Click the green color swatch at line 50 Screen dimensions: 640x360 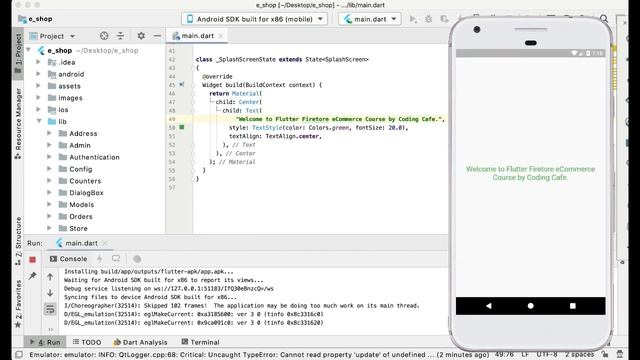pos(182,127)
